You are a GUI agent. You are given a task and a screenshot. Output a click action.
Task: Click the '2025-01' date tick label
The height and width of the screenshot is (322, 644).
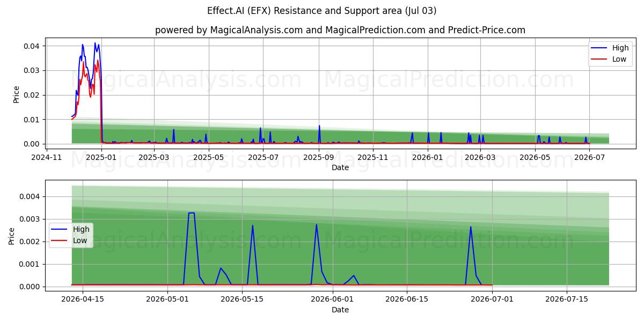pos(101,157)
